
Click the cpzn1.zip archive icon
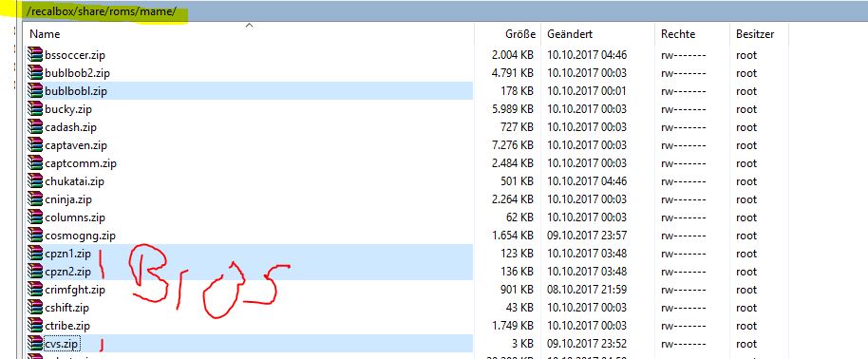pos(35,254)
